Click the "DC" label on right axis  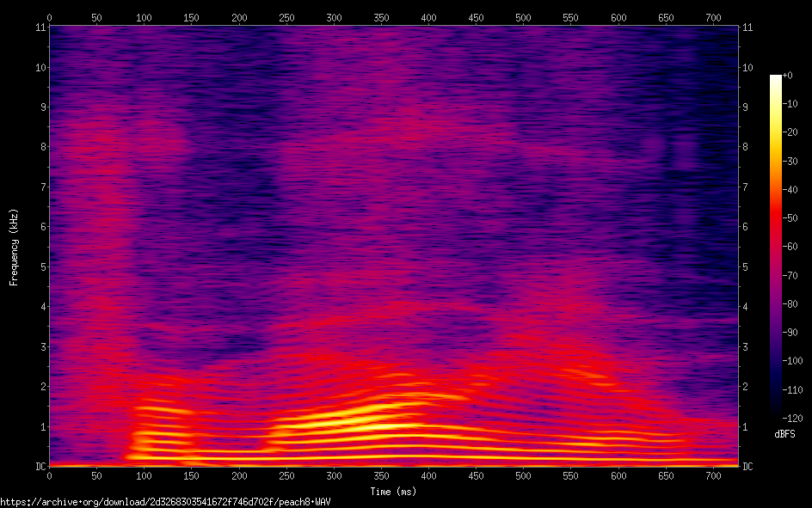747,467
